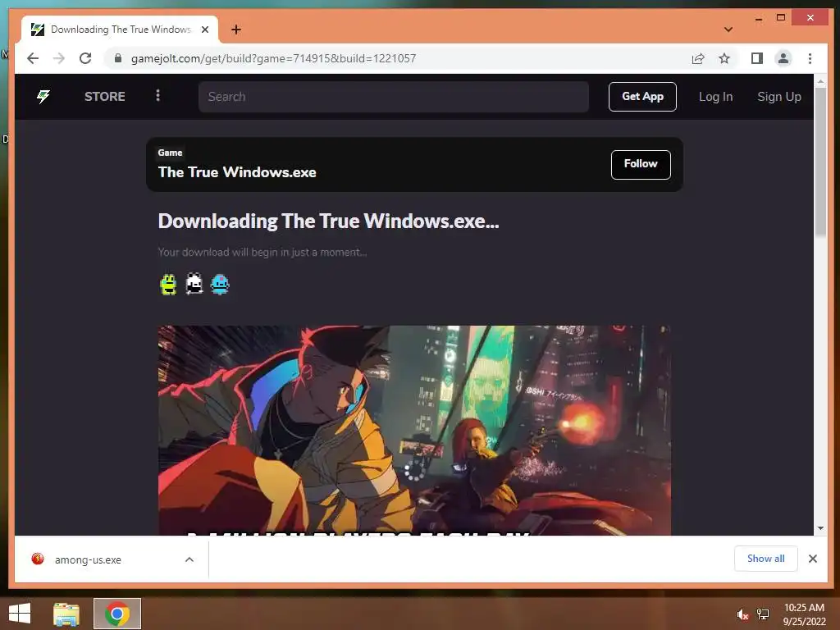Click the scrollbar up arrow
Viewport: 840px width, 630px height.
(820, 81)
